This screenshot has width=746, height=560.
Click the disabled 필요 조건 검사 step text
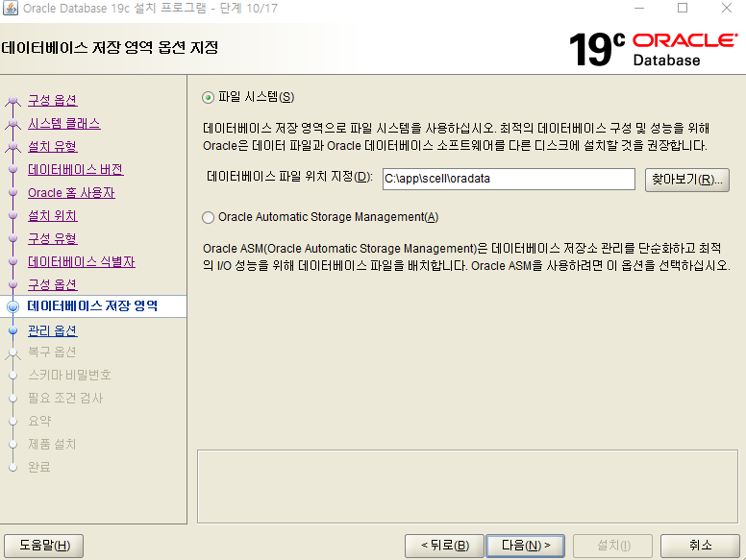pos(65,398)
